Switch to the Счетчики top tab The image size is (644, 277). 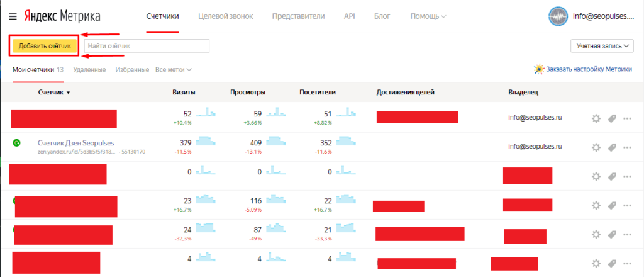coord(163,16)
